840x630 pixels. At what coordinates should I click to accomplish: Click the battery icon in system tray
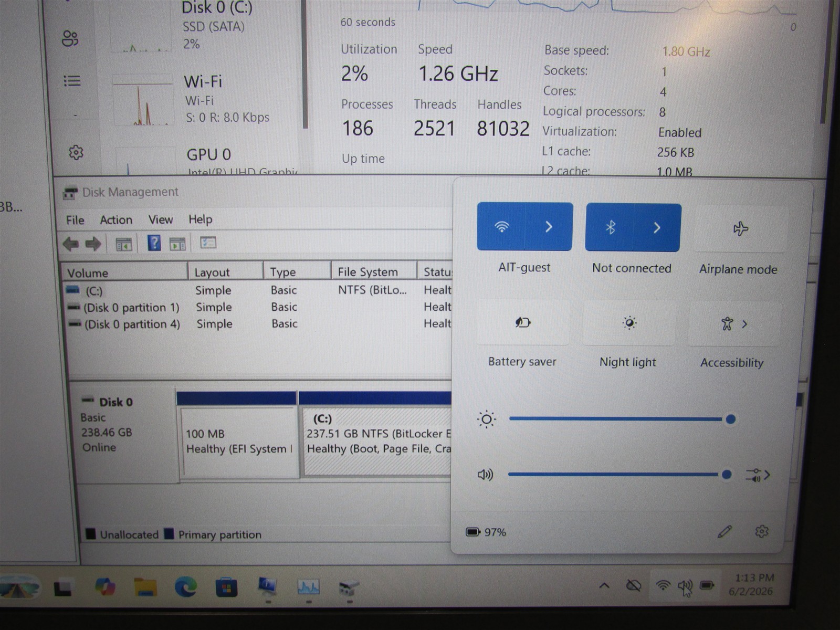coord(707,585)
